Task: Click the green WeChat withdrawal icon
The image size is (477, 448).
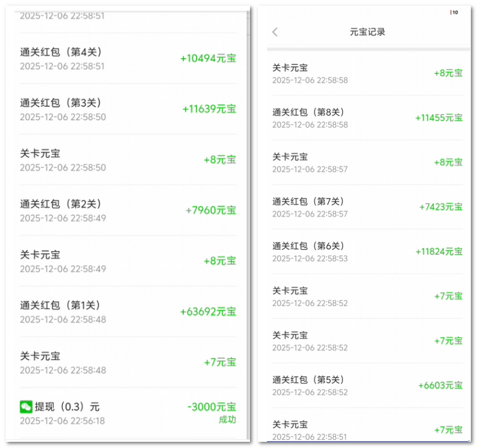Action: [26, 407]
